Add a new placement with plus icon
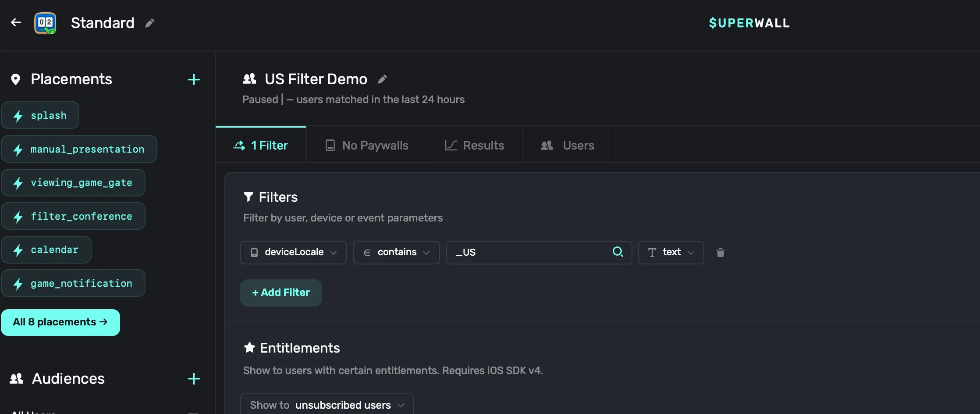 pos(194,79)
